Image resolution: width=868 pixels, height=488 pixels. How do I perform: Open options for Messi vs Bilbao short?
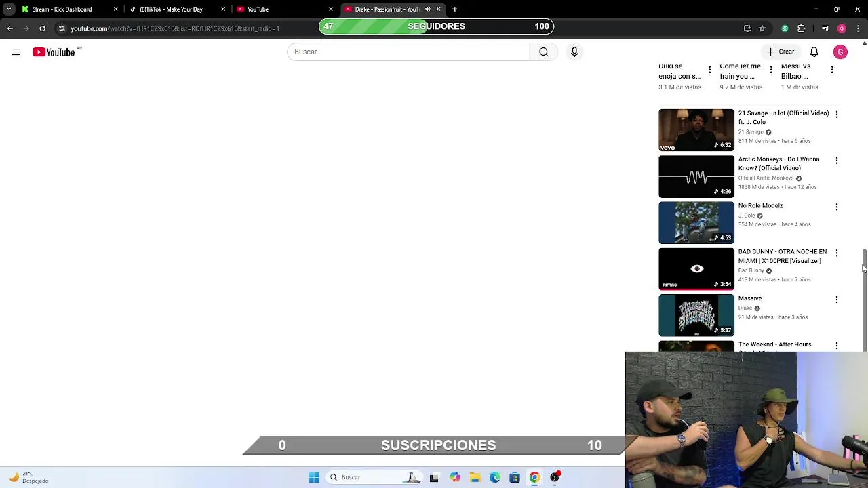832,70
